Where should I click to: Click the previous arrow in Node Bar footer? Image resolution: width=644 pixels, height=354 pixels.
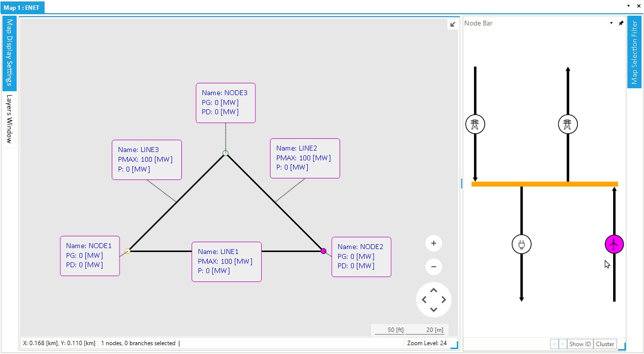(554, 344)
